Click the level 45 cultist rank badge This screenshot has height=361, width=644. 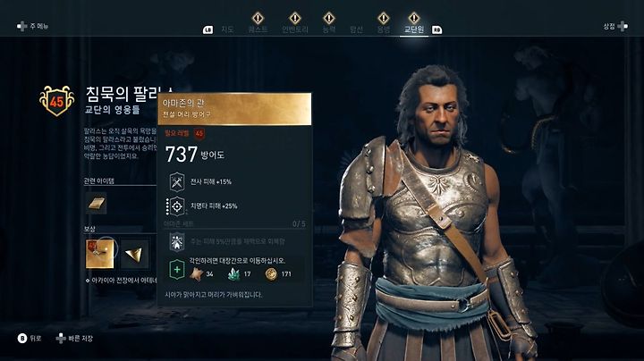click(56, 101)
